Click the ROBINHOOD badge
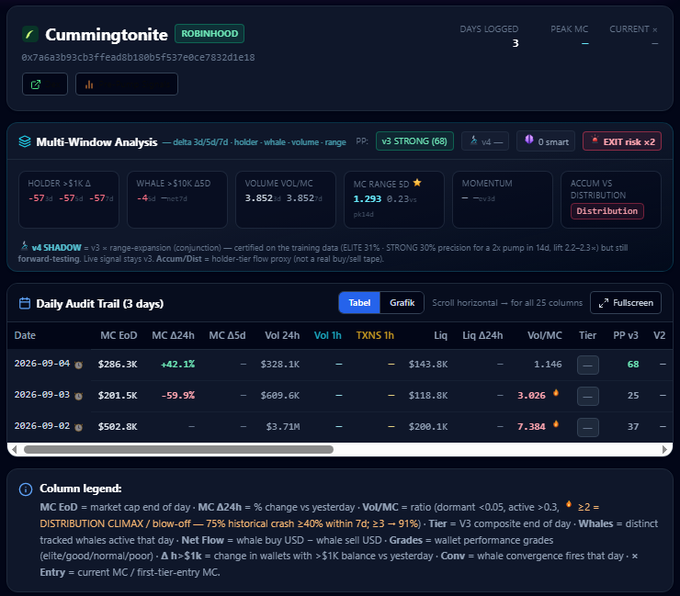 click(x=209, y=34)
